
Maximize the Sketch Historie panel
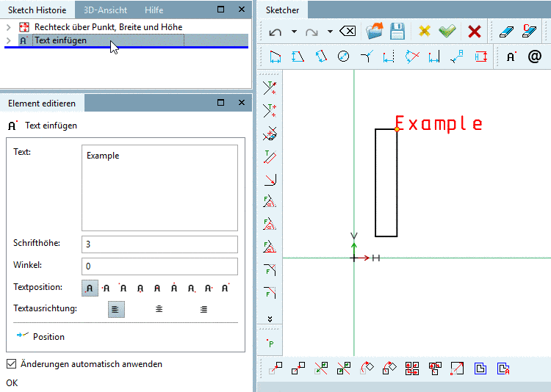pos(220,9)
